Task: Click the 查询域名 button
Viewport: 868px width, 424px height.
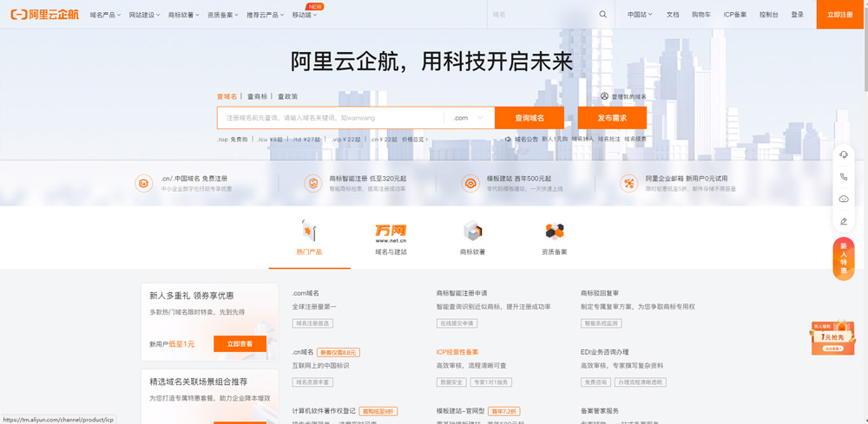Action: pos(529,118)
